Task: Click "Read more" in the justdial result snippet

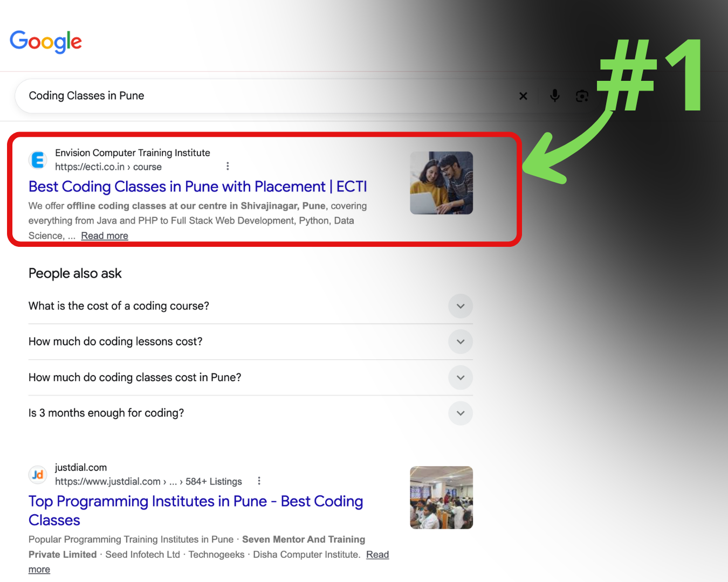Action: [x=377, y=555]
